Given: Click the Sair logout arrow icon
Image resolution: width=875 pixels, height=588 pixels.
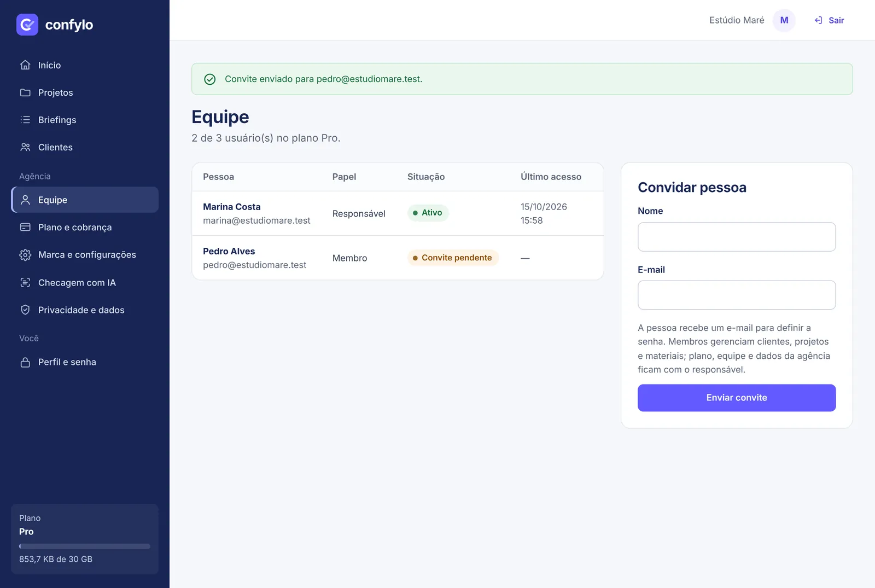Looking at the screenshot, I should pos(818,20).
